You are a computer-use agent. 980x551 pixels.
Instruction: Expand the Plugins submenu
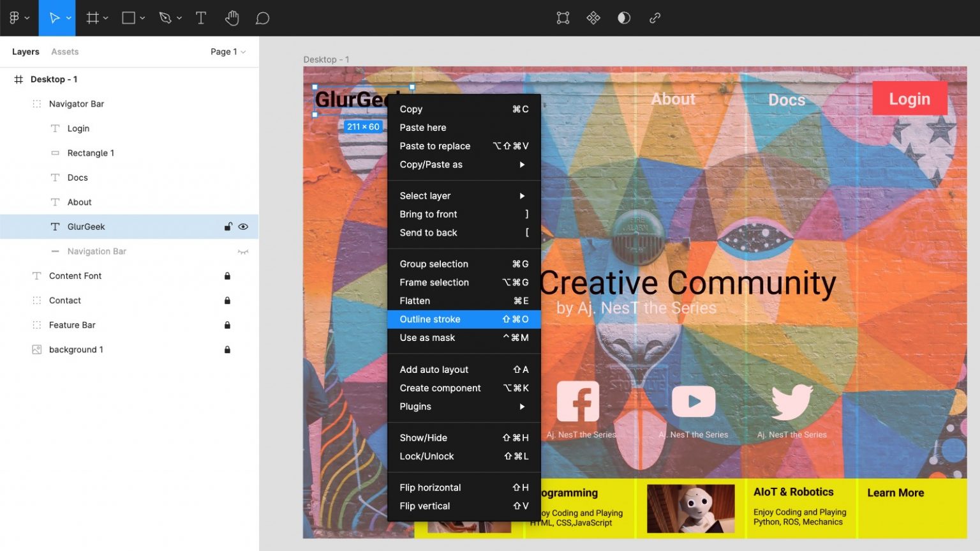[x=463, y=407]
